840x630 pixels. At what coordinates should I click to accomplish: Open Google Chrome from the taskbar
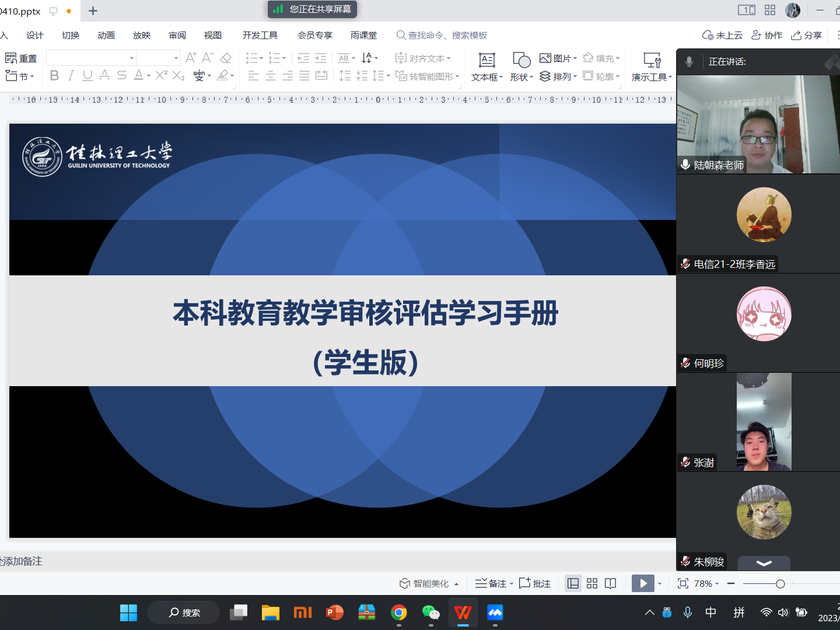coord(399,612)
